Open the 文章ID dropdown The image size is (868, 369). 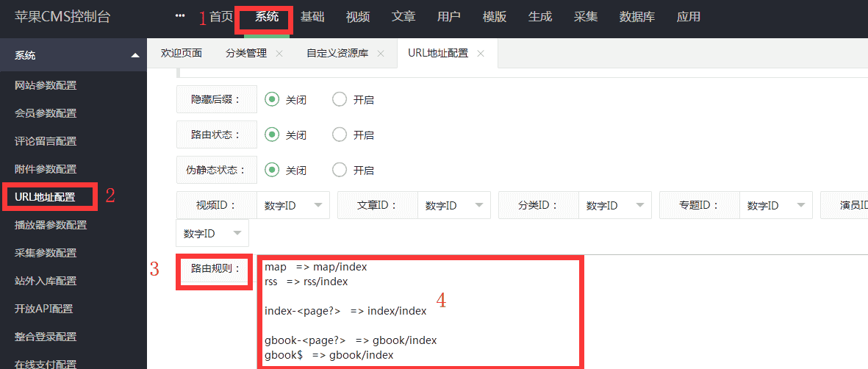pos(454,205)
